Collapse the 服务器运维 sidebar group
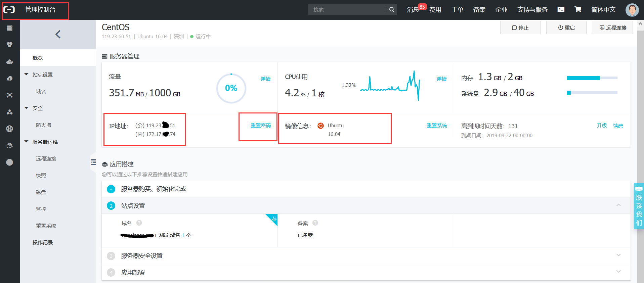Image resolution: width=644 pixels, height=283 pixels. 27,142
